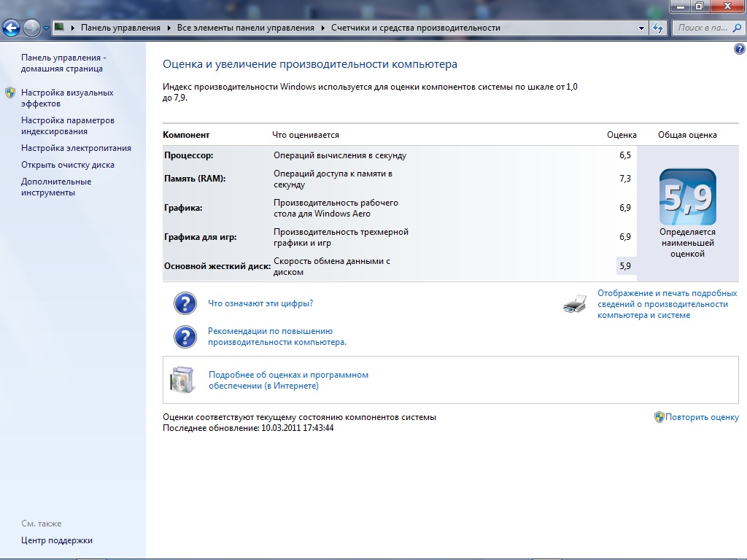Re-run assessment via "Повторить оценку"
747x560 pixels.
click(702, 417)
